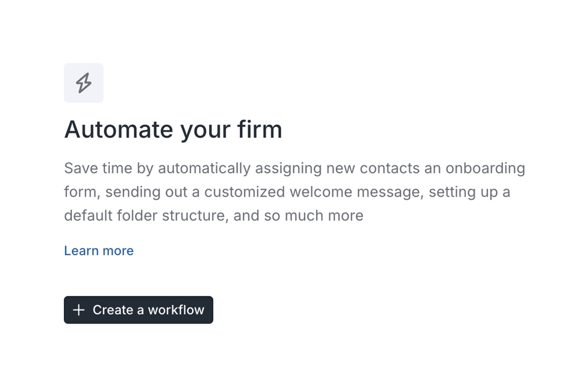The image size is (588, 389).
Task: Select the gray tile behind the bolt icon
Action: coord(84,83)
